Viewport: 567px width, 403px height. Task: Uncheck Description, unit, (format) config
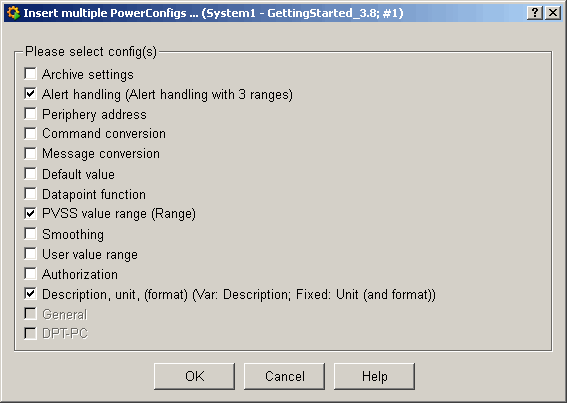[x=30, y=293]
